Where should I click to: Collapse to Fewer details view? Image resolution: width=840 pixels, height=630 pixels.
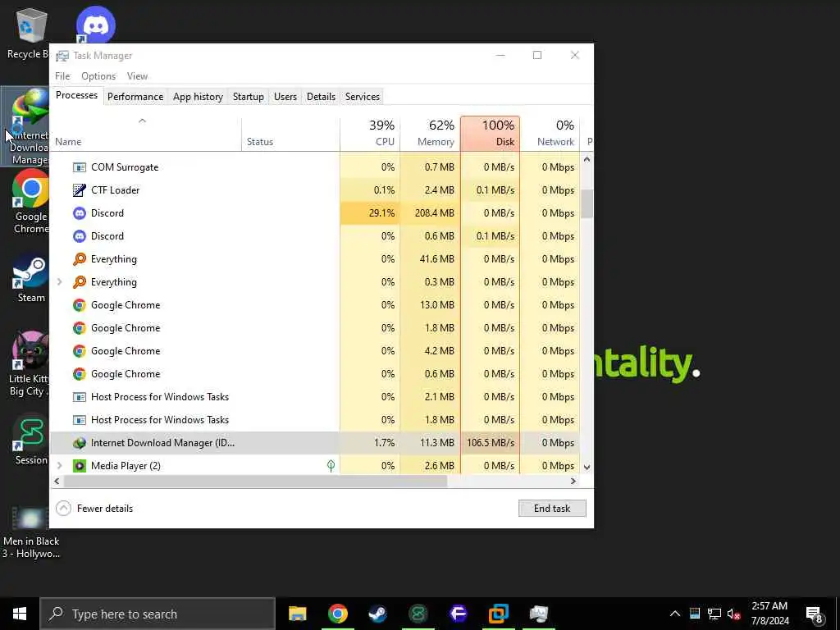[x=94, y=509]
